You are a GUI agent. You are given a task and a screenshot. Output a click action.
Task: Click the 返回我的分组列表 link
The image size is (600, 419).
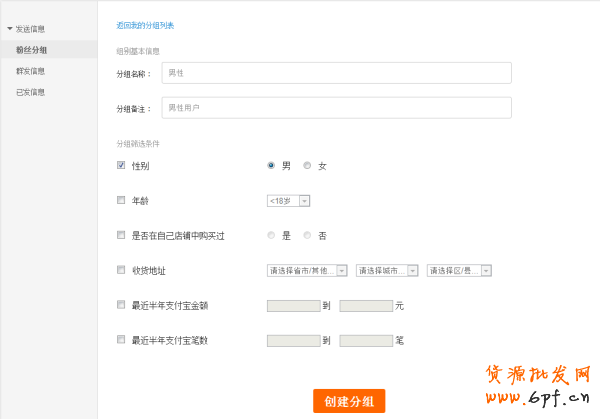(144, 23)
